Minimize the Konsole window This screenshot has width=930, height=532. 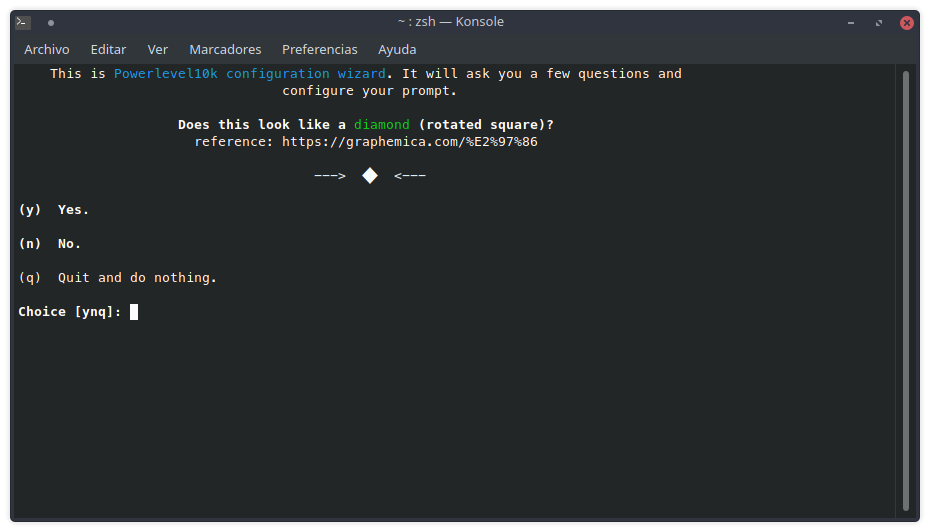851,23
